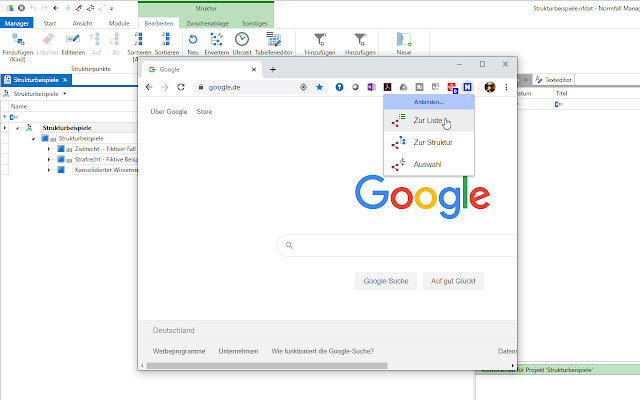Click the Erweitern structure icon

coord(216,39)
